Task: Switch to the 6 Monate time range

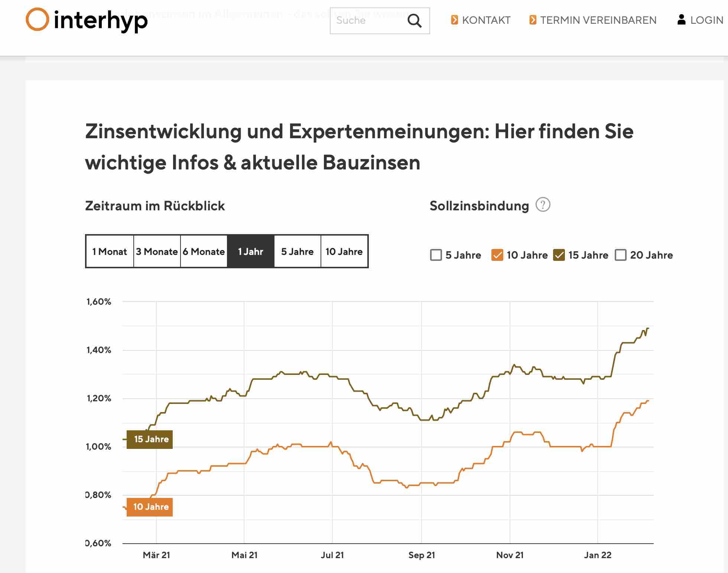Action: (204, 252)
